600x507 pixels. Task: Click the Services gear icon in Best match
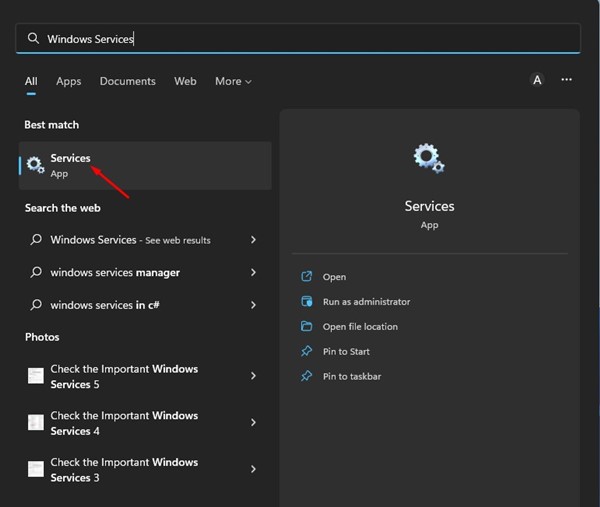(x=36, y=165)
